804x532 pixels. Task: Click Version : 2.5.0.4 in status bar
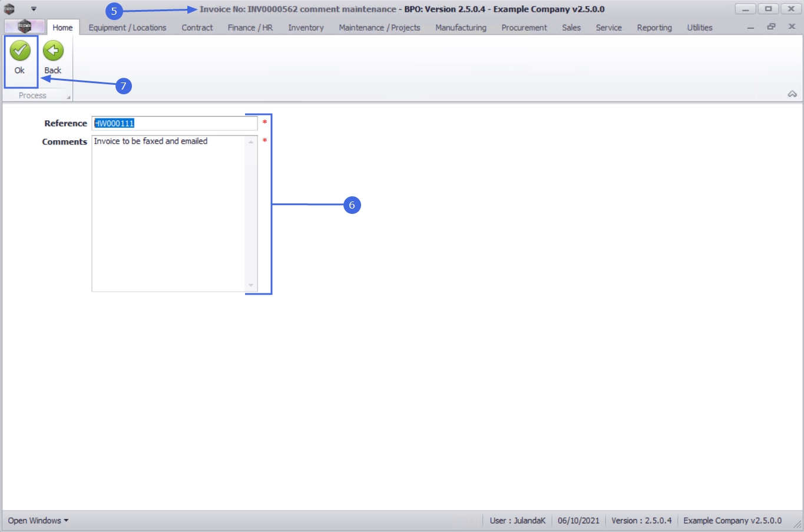coord(641,521)
